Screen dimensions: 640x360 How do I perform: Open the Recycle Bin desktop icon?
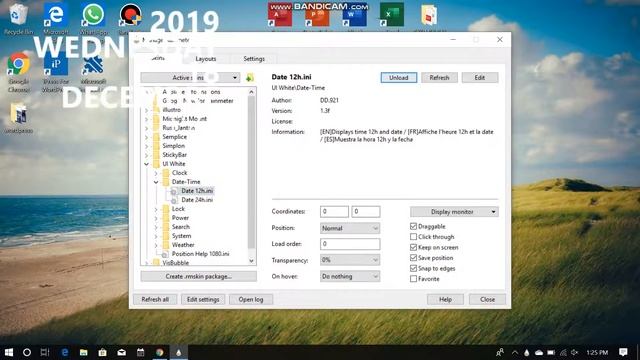pyautogui.click(x=18, y=17)
